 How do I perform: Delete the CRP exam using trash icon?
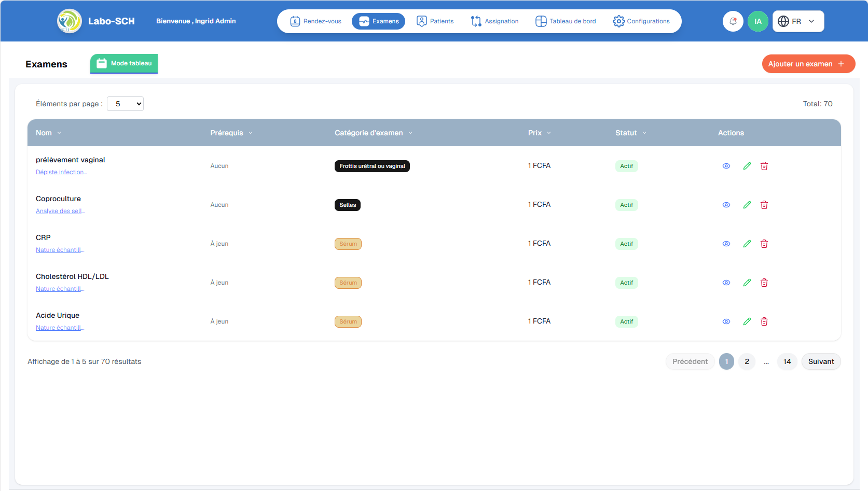click(764, 244)
